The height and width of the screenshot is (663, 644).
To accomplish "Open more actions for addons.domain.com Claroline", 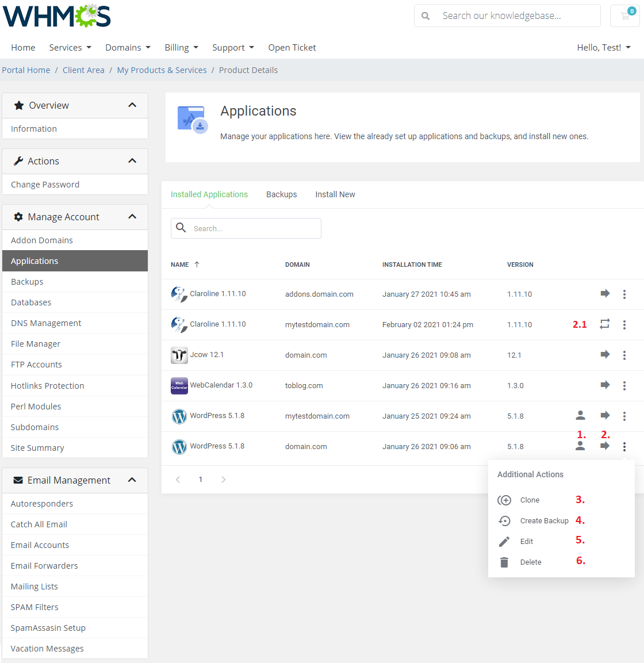I will [x=624, y=294].
